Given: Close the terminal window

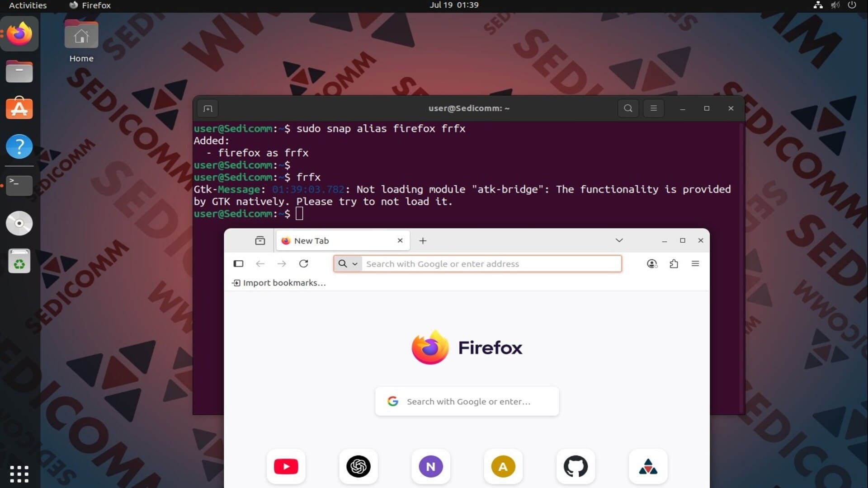Looking at the screenshot, I should (x=731, y=108).
